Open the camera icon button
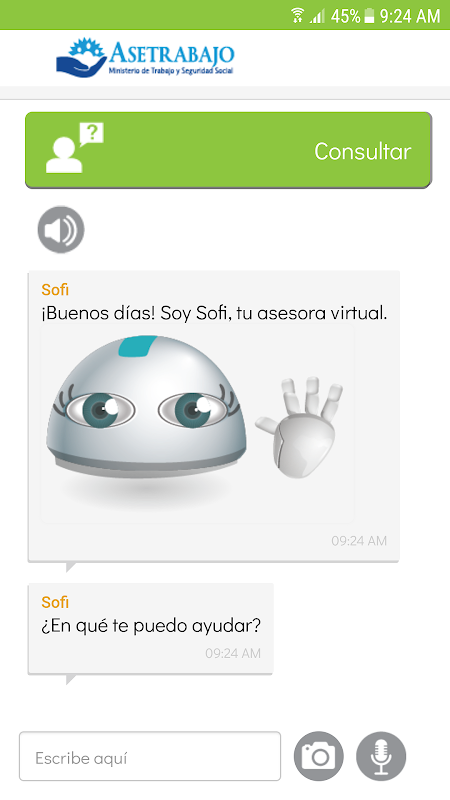 coord(319,756)
